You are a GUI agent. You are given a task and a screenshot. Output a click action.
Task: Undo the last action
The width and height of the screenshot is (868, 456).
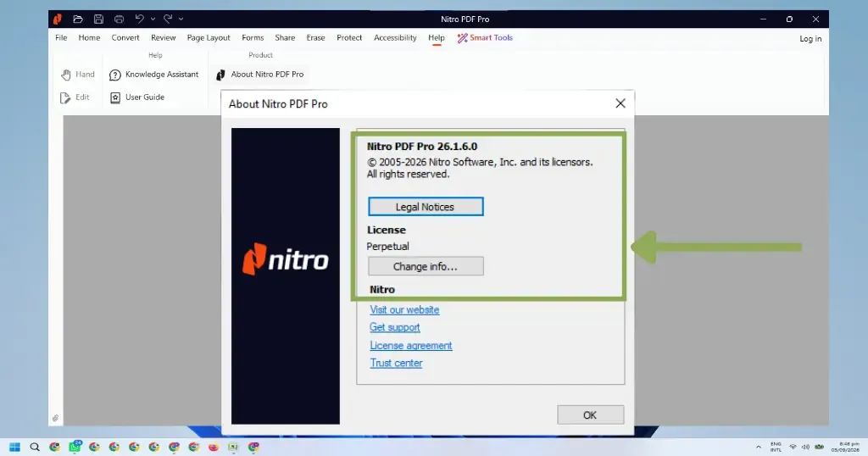coord(140,19)
